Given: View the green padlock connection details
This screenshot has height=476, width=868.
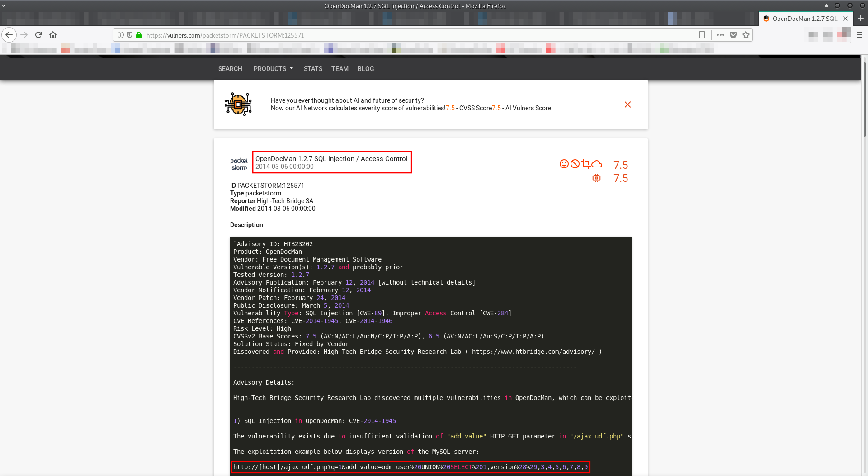Looking at the screenshot, I should pos(139,35).
